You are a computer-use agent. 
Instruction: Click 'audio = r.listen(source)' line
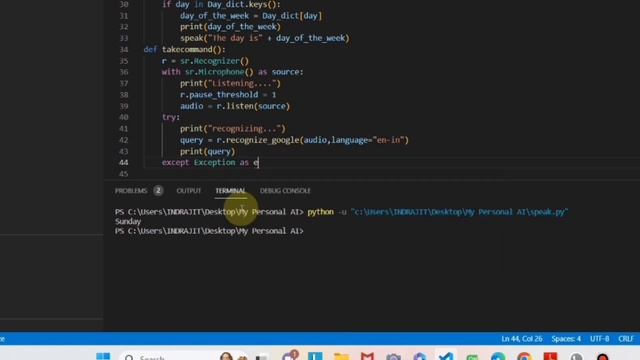point(235,106)
